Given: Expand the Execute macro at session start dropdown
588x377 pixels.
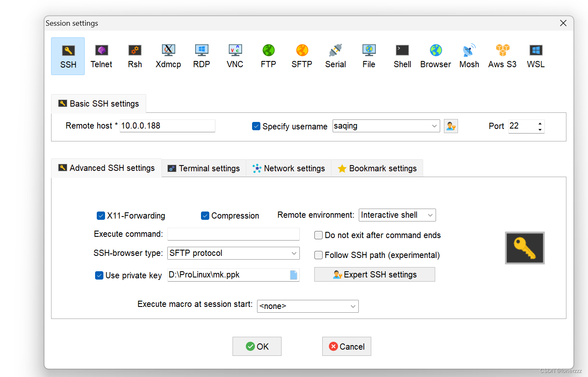Looking at the screenshot, I should coord(352,306).
